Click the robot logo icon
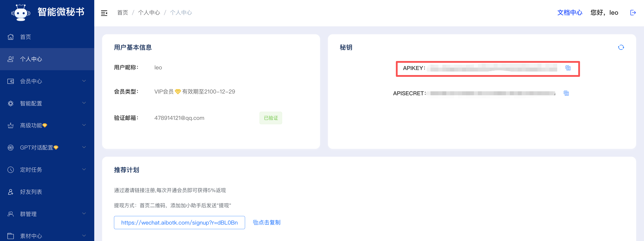Screen dimensions: 644x241 [21, 13]
